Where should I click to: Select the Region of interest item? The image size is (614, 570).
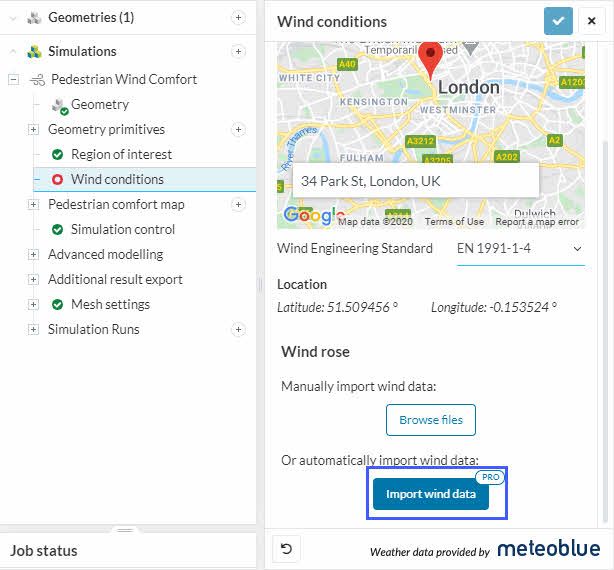121,154
